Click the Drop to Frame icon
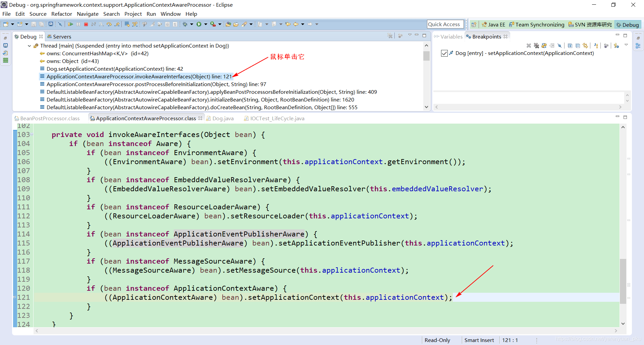Screen dimensions: 644x345 127,24
